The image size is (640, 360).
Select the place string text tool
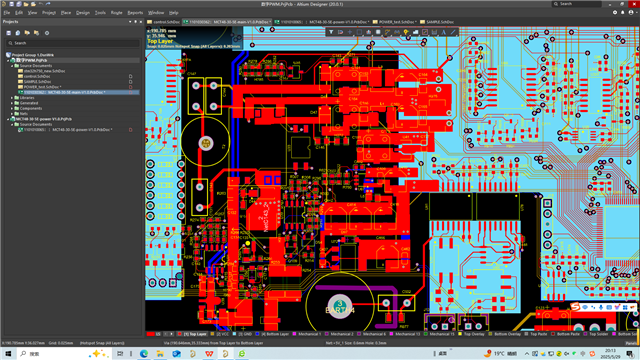pos(444,32)
